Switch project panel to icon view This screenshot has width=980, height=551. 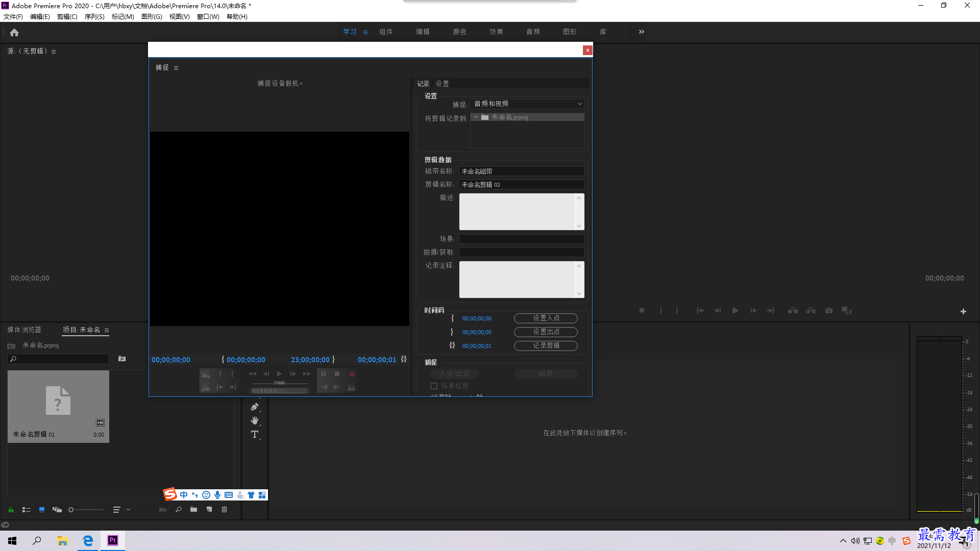tap(42, 510)
